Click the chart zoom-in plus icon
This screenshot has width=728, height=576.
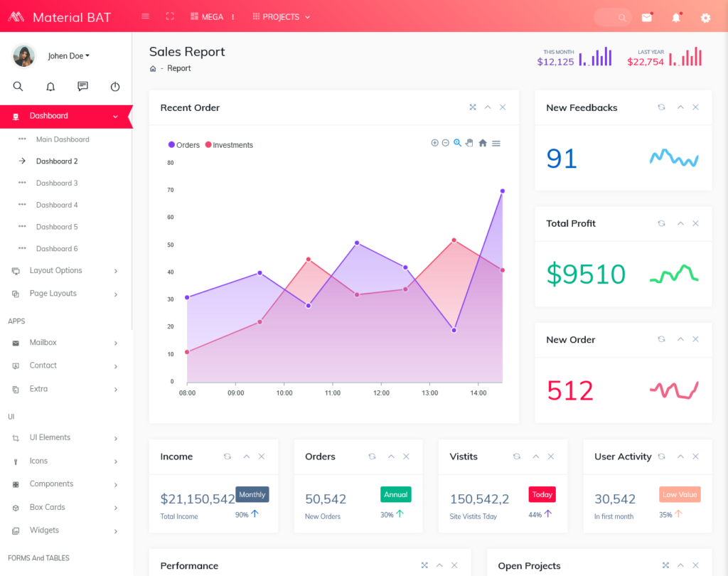point(434,143)
